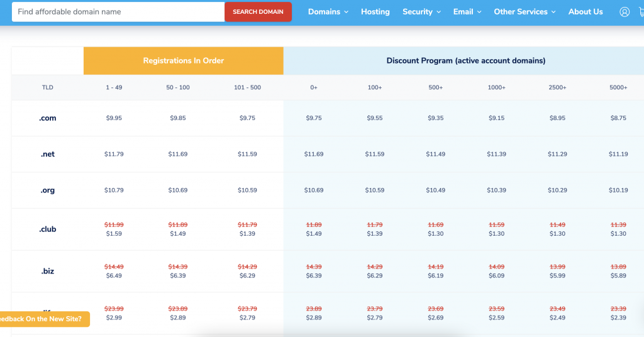Click the 1 - 49 registrations column header
The image size is (644, 337).
pos(114,87)
